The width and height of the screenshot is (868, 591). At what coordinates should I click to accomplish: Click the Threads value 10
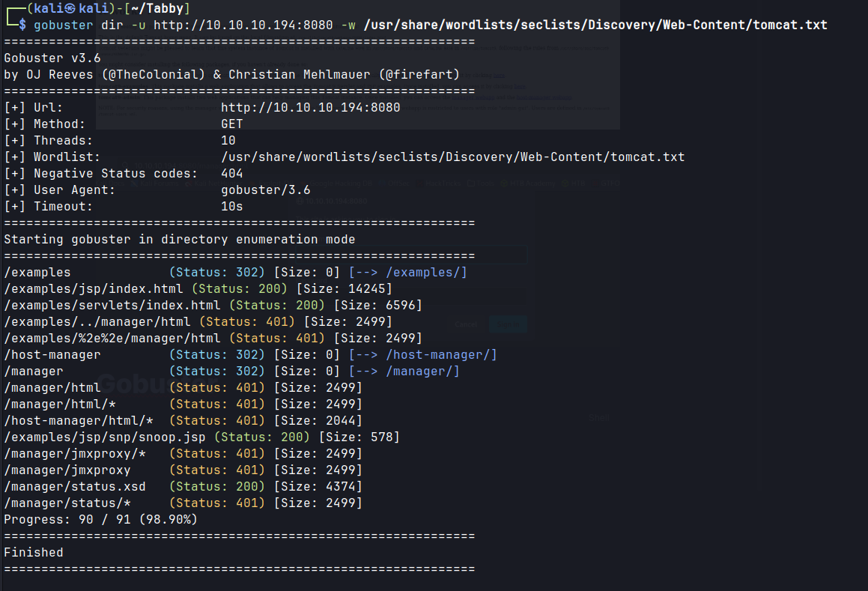click(228, 141)
